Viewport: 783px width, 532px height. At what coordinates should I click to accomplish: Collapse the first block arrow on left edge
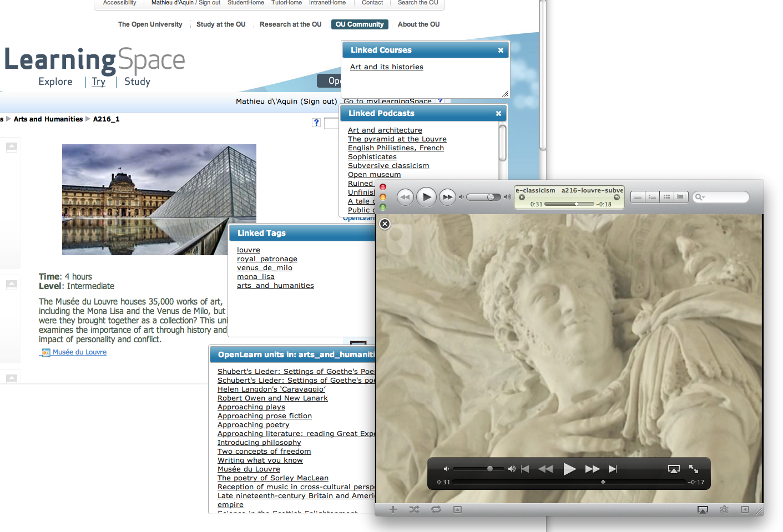coord(11,147)
